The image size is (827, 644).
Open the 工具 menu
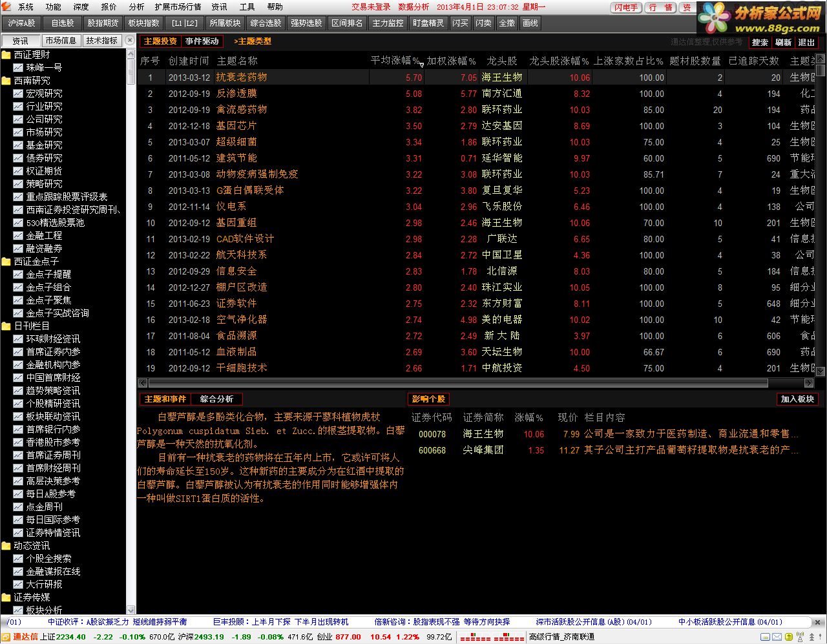pyautogui.click(x=247, y=6)
